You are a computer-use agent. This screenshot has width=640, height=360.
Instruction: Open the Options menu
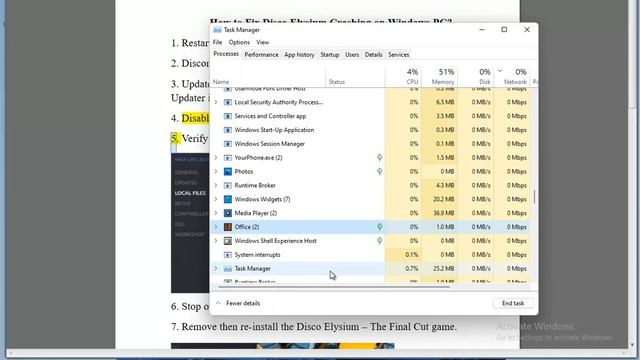click(239, 42)
